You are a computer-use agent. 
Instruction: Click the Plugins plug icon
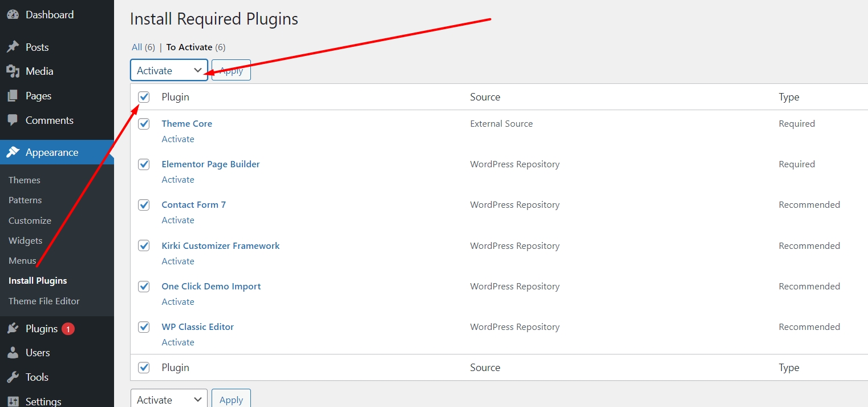coord(13,329)
